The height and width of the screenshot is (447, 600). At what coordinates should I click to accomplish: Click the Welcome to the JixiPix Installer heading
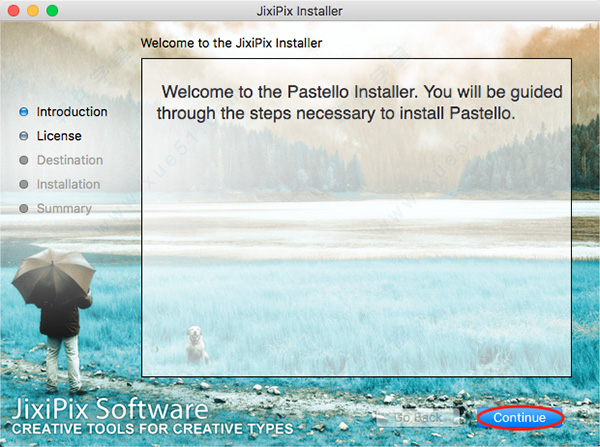[231, 43]
